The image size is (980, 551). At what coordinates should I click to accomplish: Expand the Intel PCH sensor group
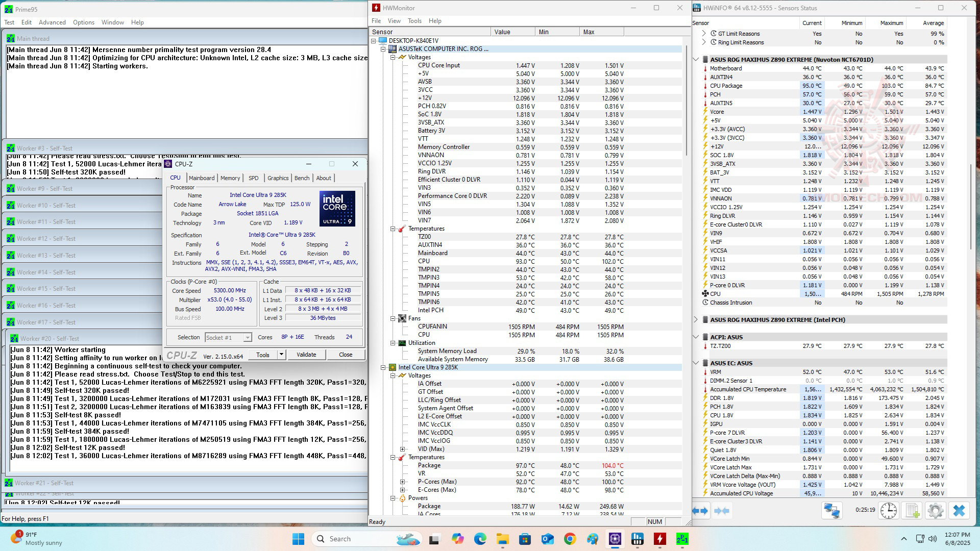coord(696,320)
